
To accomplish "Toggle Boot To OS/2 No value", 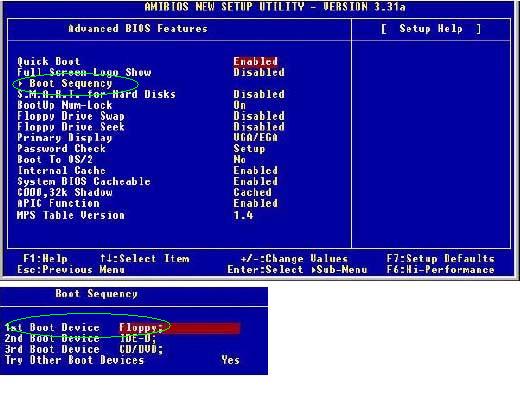I will click(x=240, y=159).
